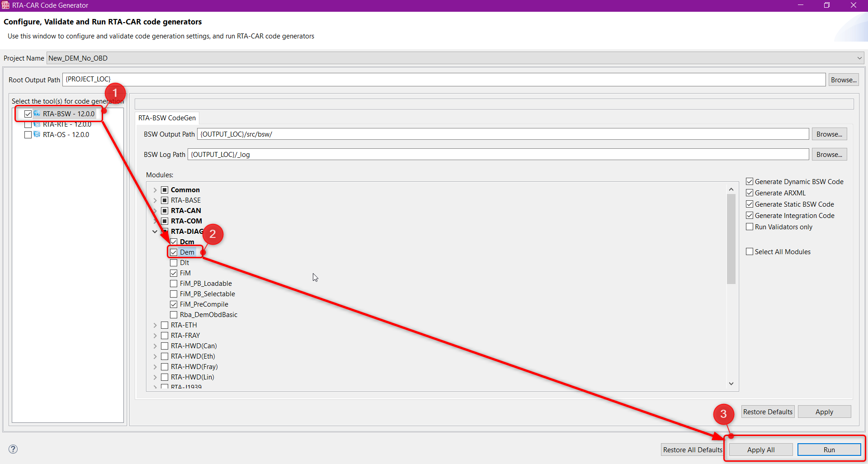Check the RTA-ETH group checkbox
Image resolution: width=868 pixels, height=464 pixels.
click(x=165, y=325)
